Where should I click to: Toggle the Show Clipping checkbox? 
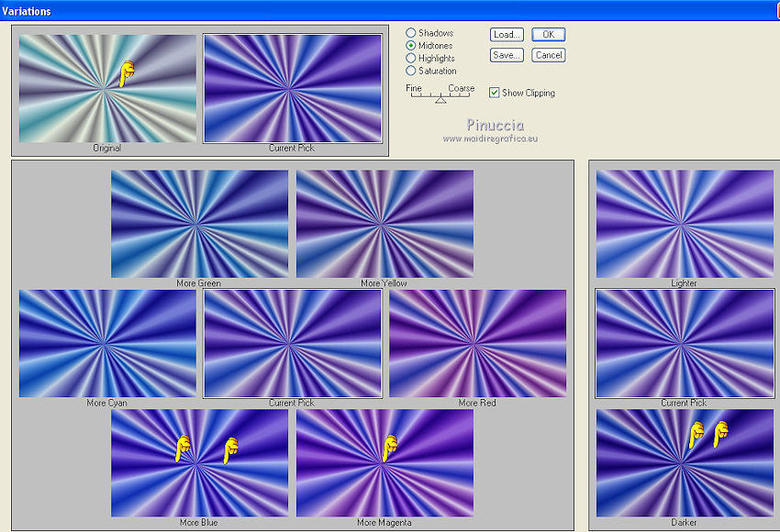[494, 93]
